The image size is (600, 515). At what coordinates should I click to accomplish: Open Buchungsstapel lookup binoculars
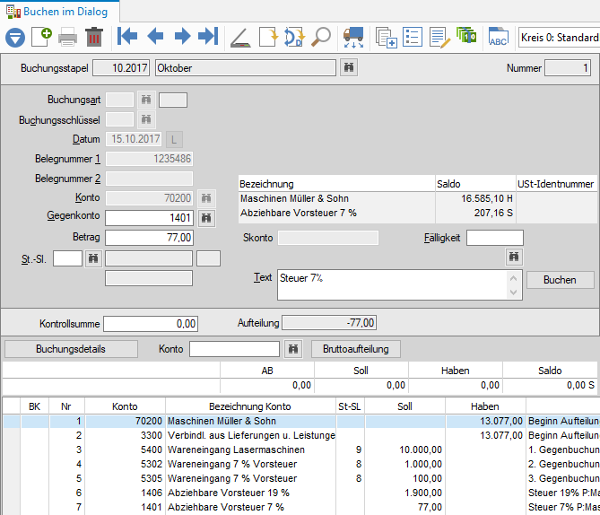tap(349, 68)
